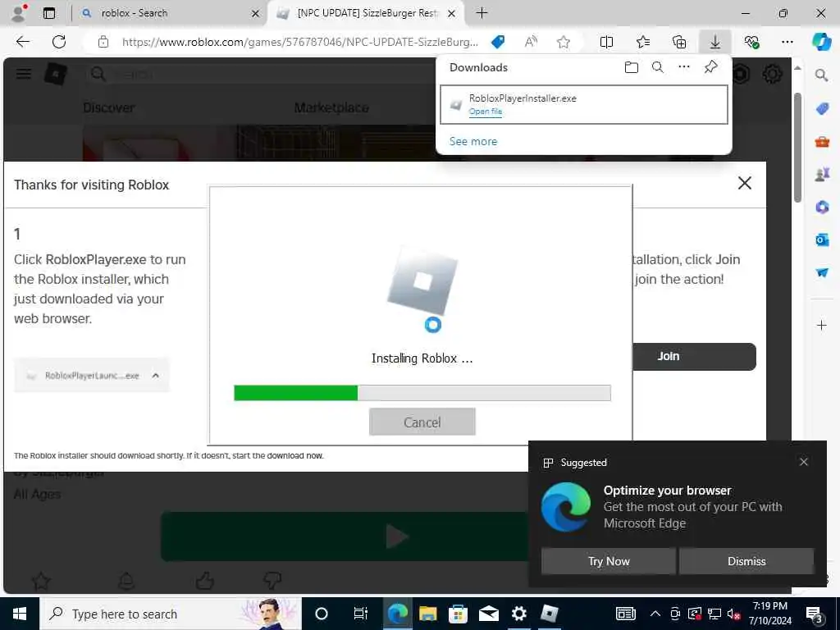Cancel the Roblox installation

pyautogui.click(x=422, y=422)
